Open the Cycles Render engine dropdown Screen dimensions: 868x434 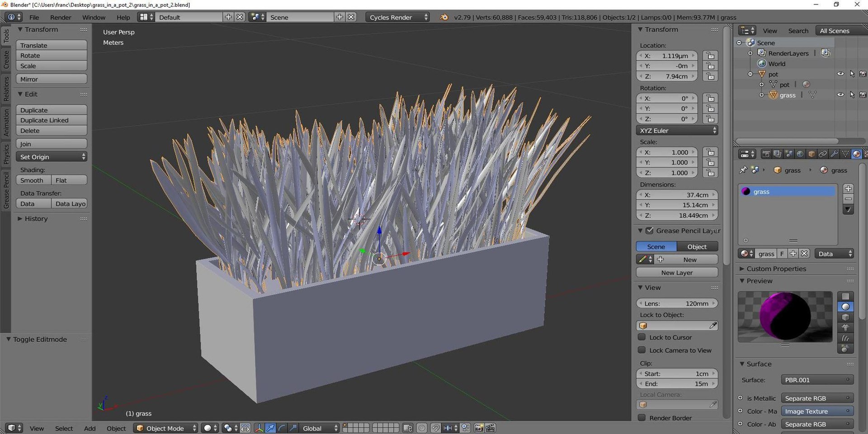click(397, 17)
